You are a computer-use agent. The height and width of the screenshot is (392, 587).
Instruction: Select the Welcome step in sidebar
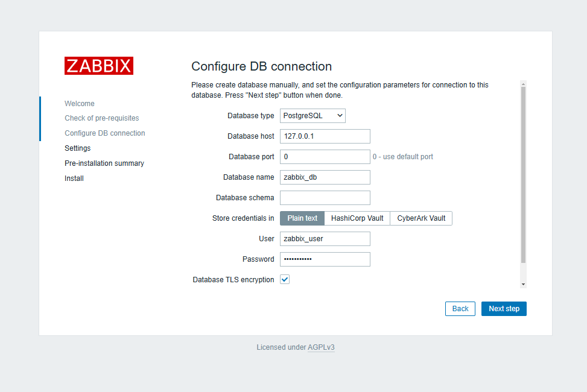[80, 104]
